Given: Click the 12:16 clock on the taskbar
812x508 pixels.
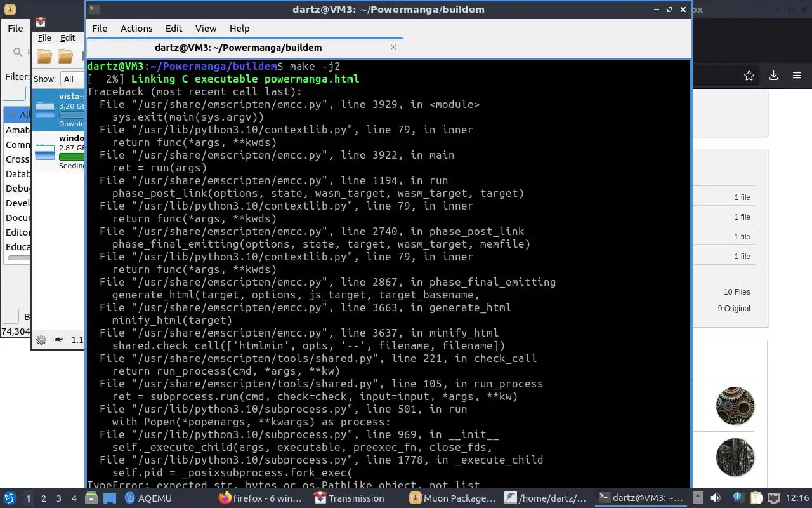Looking at the screenshot, I should tap(797, 498).
